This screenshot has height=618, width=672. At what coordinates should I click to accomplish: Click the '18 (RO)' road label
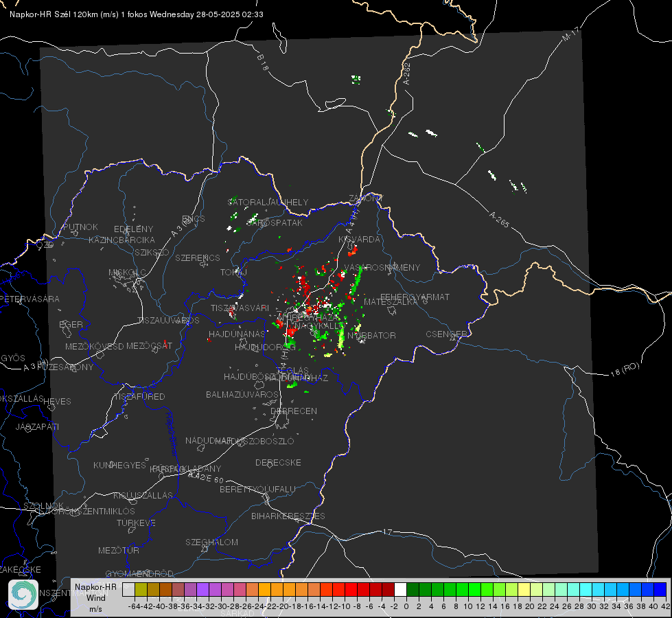pyautogui.click(x=625, y=369)
